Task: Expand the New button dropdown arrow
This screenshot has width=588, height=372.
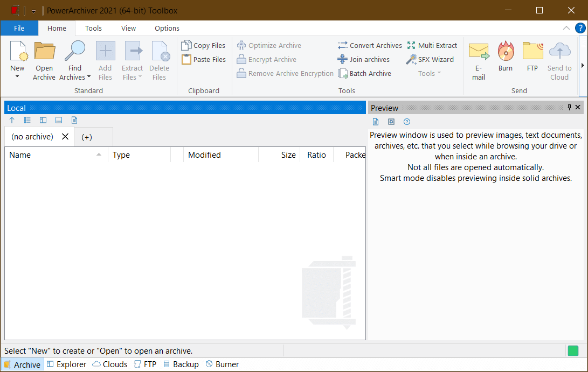Action: (x=17, y=77)
